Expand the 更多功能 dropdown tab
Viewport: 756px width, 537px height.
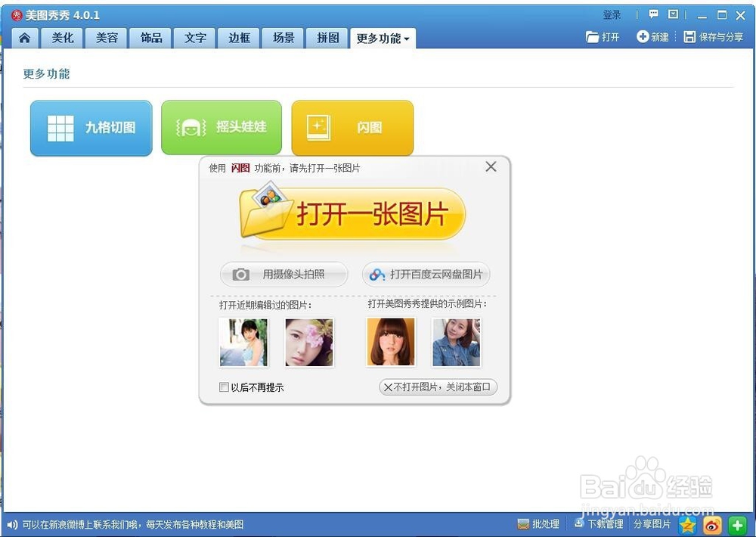tap(383, 39)
